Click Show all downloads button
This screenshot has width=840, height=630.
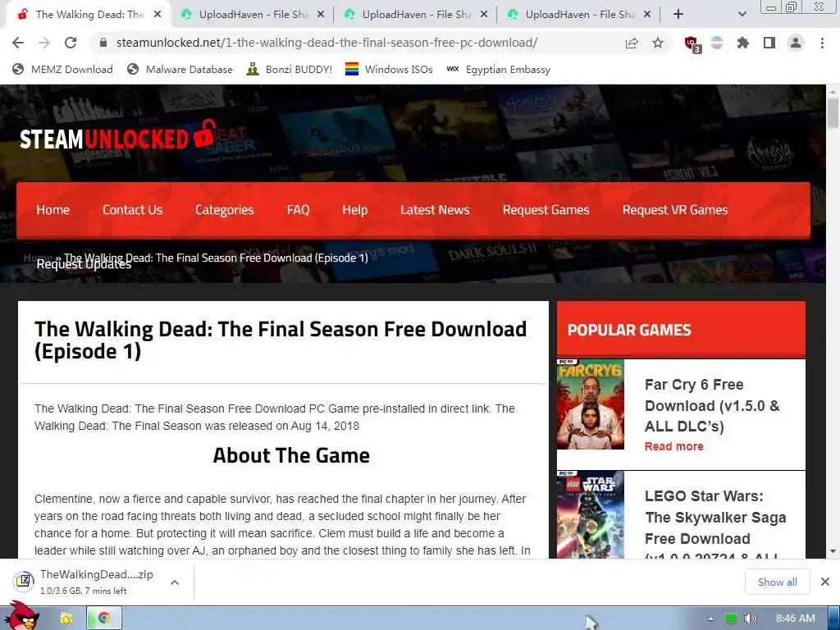point(778,582)
